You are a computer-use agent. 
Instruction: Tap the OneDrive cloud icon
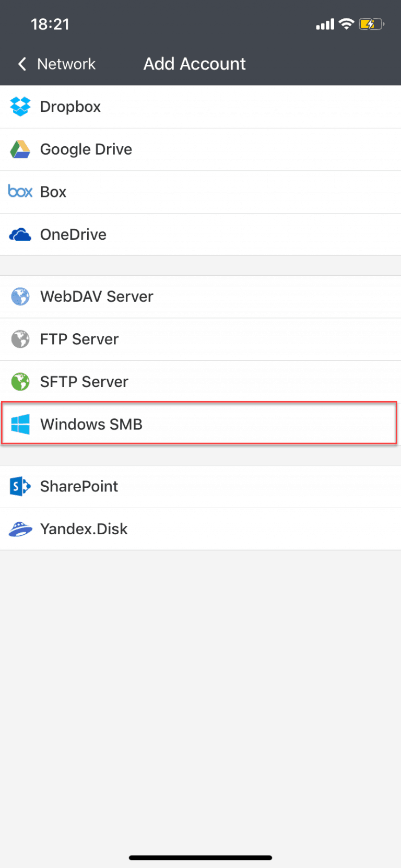click(20, 234)
